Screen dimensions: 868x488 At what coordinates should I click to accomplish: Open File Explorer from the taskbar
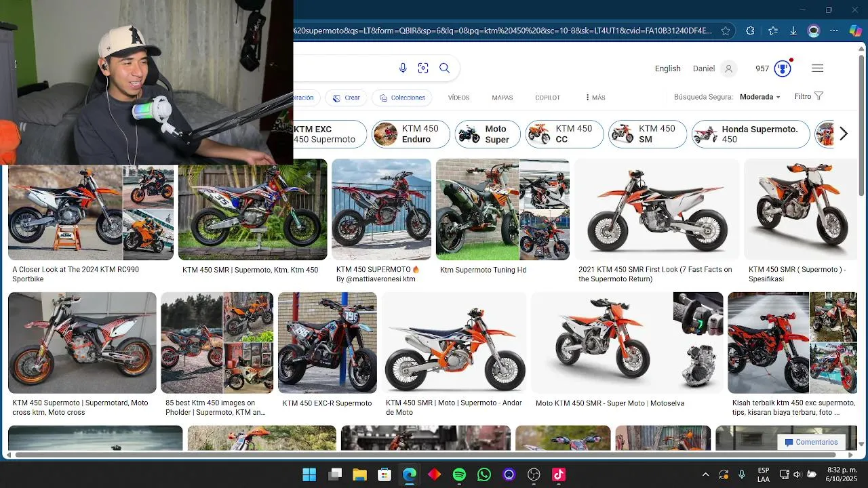pyautogui.click(x=359, y=474)
